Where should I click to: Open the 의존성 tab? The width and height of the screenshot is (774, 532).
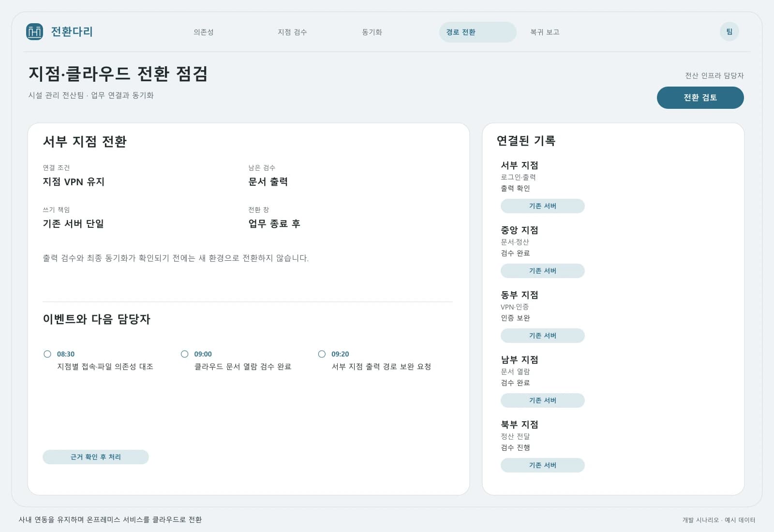point(204,32)
